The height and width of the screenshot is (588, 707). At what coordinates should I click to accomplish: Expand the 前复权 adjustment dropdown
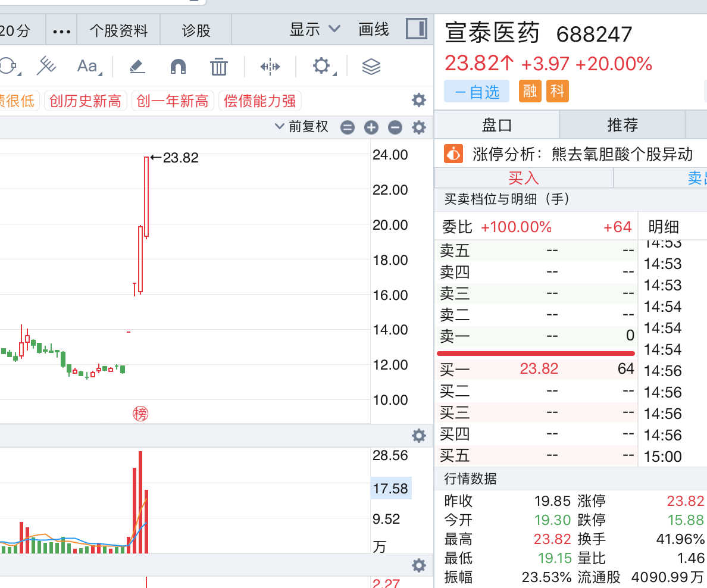302,127
